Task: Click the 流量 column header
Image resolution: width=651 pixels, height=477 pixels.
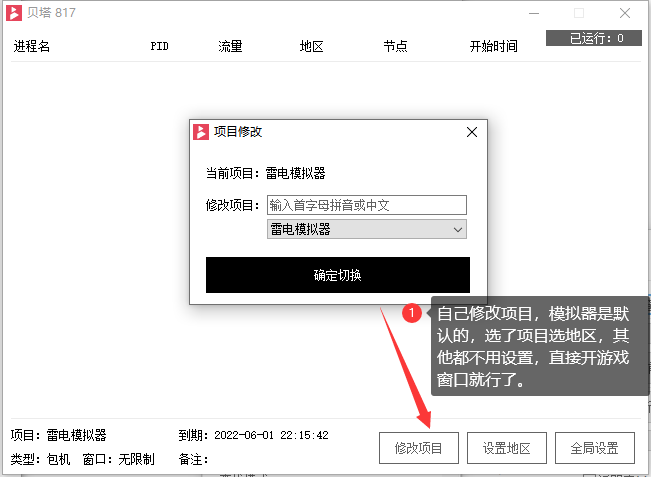Action: point(230,46)
